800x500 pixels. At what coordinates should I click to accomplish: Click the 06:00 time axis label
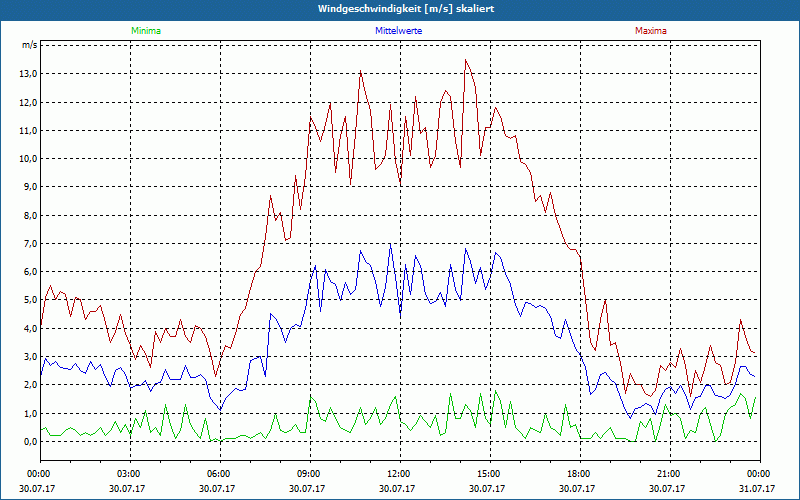tap(218, 474)
